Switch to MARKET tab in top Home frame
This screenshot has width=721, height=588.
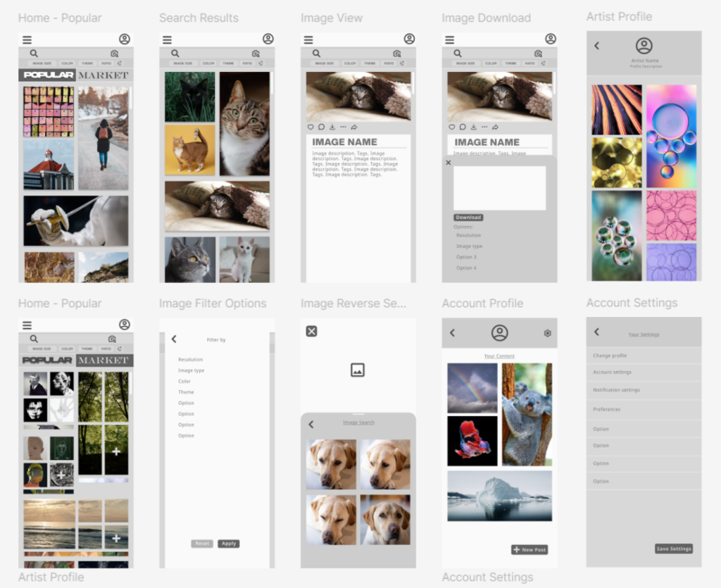tap(104, 75)
